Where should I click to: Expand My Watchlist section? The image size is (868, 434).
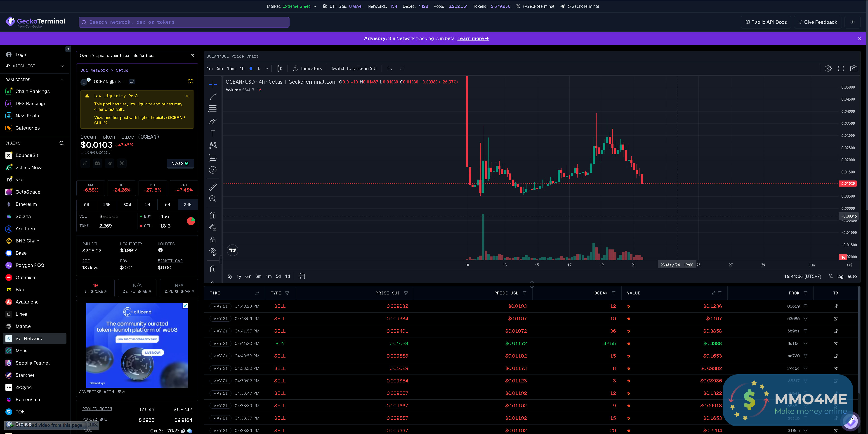[62, 66]
